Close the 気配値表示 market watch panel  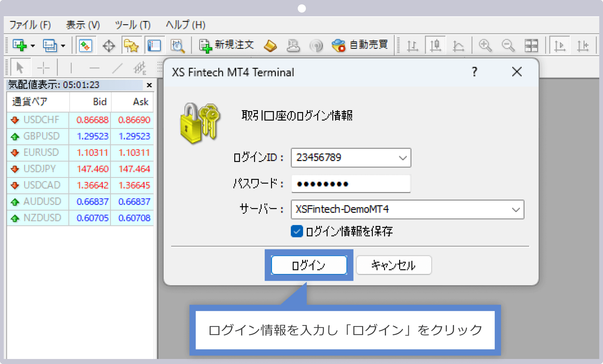(149, 85)
